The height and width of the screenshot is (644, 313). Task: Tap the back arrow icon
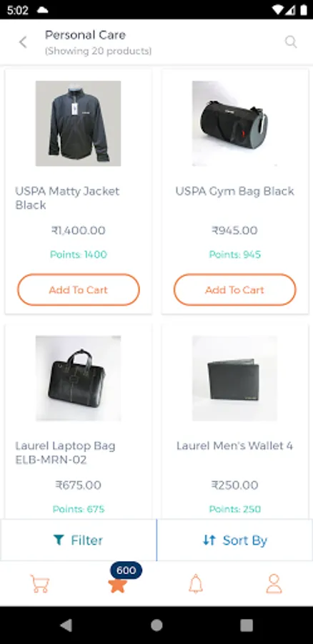[23, 42]
